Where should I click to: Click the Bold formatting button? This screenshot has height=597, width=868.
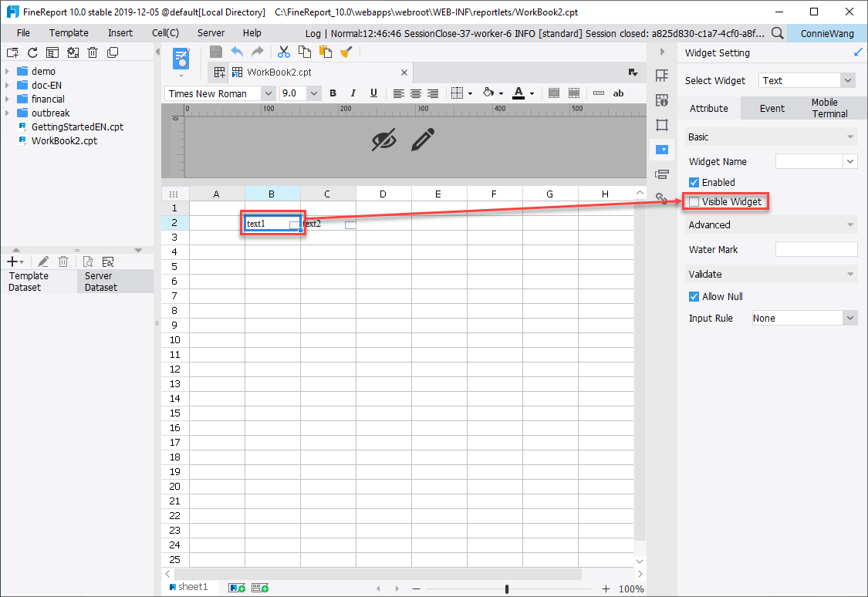[333, 93]
